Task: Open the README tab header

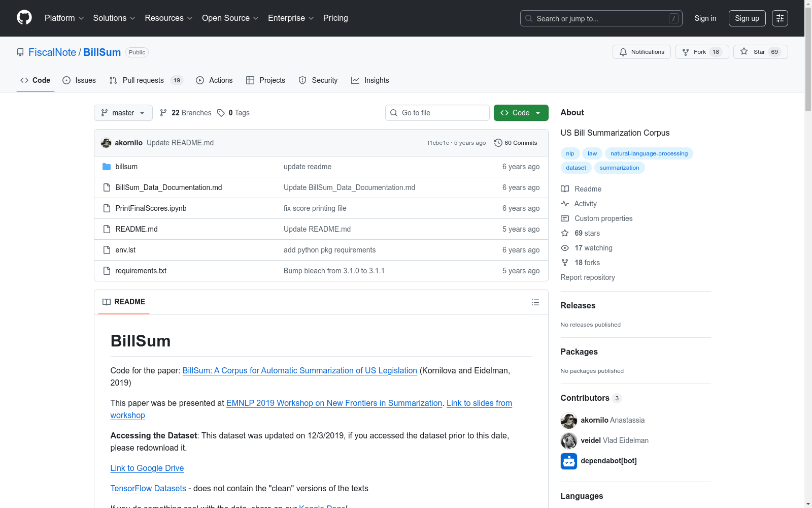Action: pos(124,302)
